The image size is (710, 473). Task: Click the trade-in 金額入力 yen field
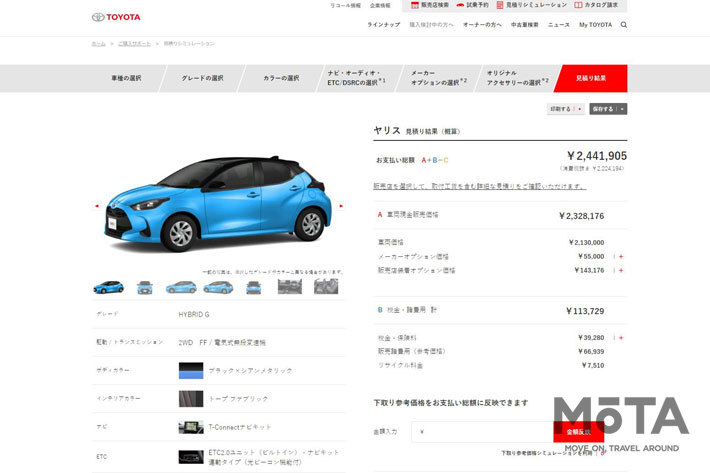(482, 432)
